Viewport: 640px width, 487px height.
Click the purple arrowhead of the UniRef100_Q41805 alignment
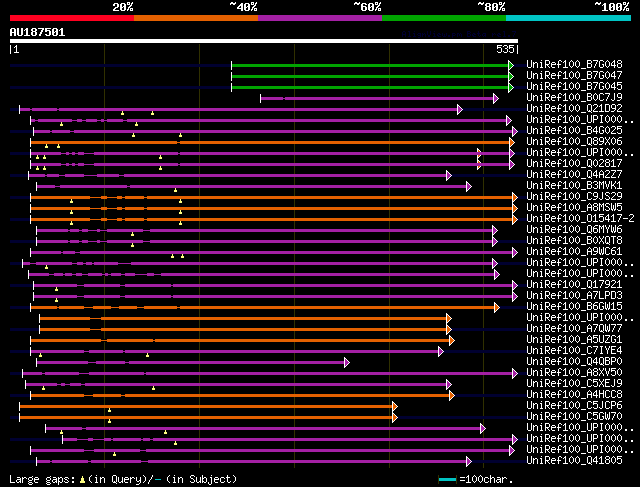click(469, 462)
